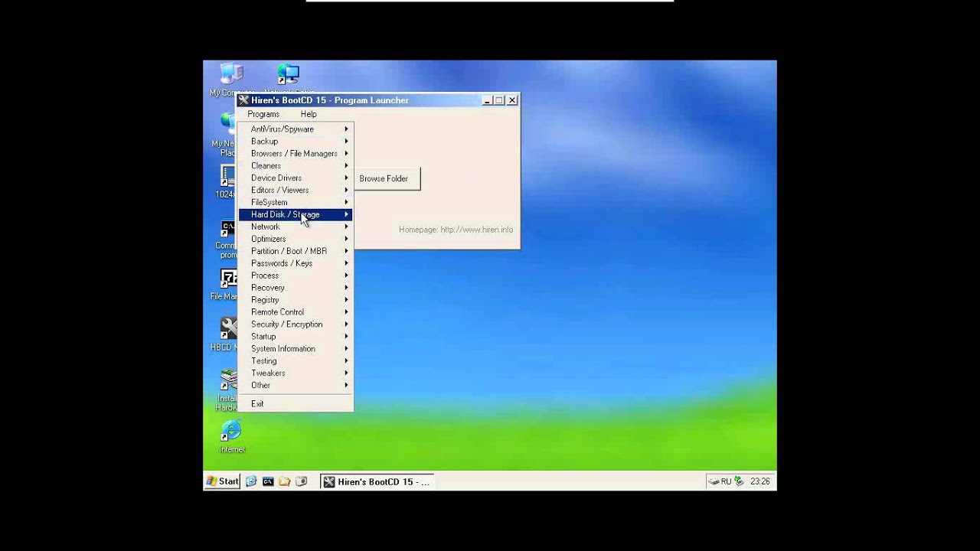
Task: Expand the FileSystem submenu arrow
Action: coord(346,203)
